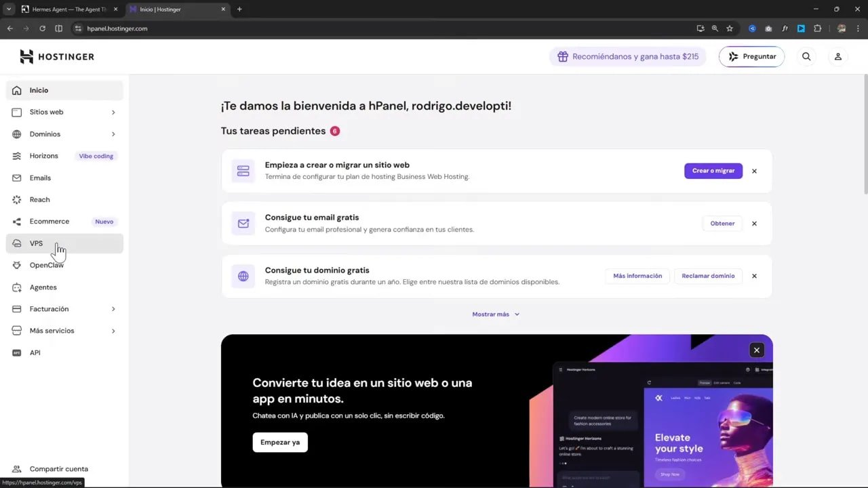Image resolution: width=868 pixels, height=488 pixels.
Task: Click the Hostinger logo
Action: point(57,56)
